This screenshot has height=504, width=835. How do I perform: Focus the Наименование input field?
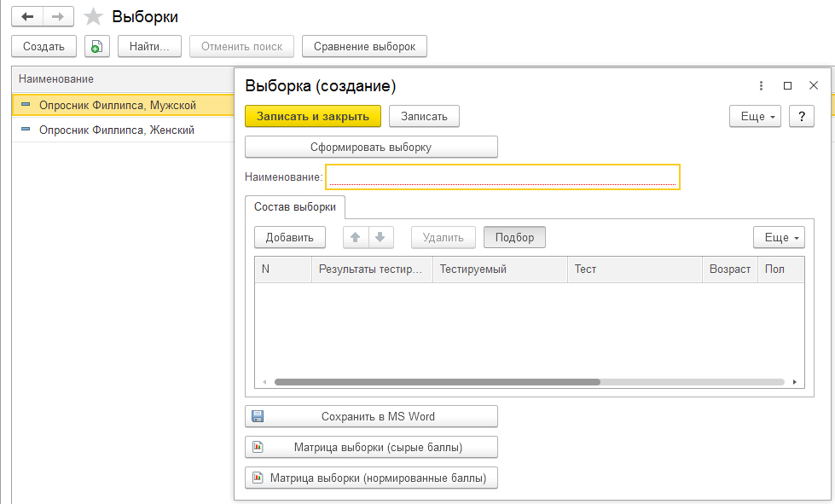502,177
